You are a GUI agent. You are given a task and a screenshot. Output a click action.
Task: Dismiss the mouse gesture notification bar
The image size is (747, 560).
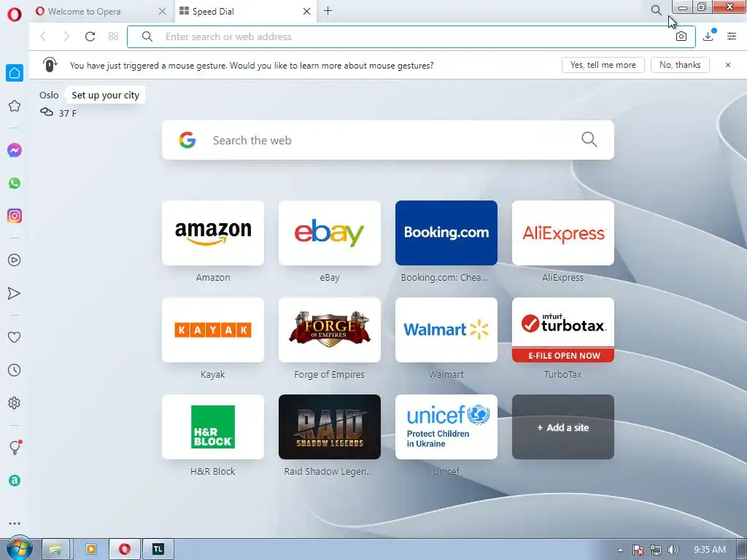click(728, 65)
